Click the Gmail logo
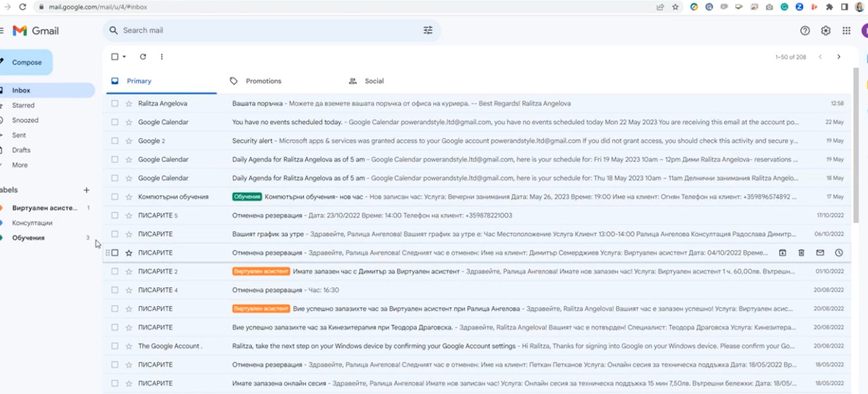868x394 pixels. (x=36, y=31)
